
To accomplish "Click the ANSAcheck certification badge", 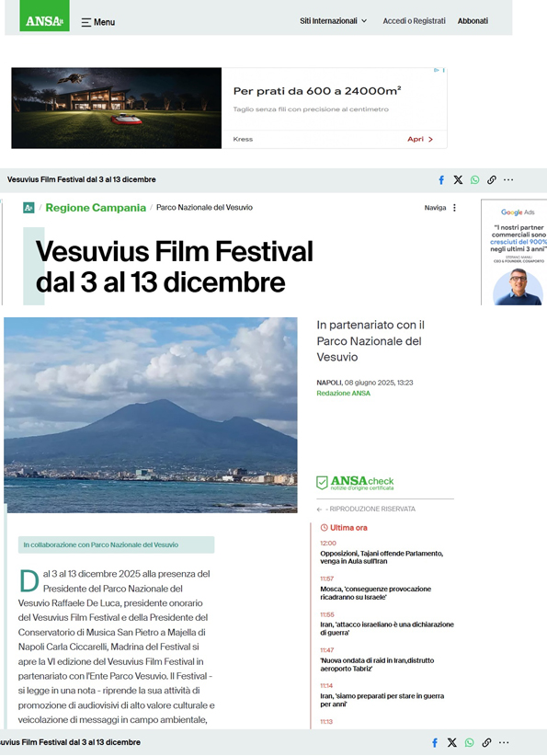I will click(x=355, y=483).
